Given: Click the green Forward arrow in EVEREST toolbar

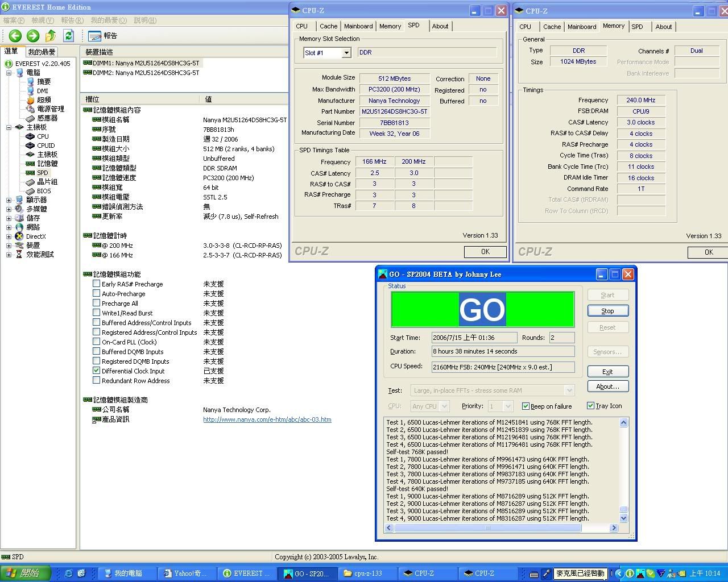Looking at the screenshot, I should point(33,36).
